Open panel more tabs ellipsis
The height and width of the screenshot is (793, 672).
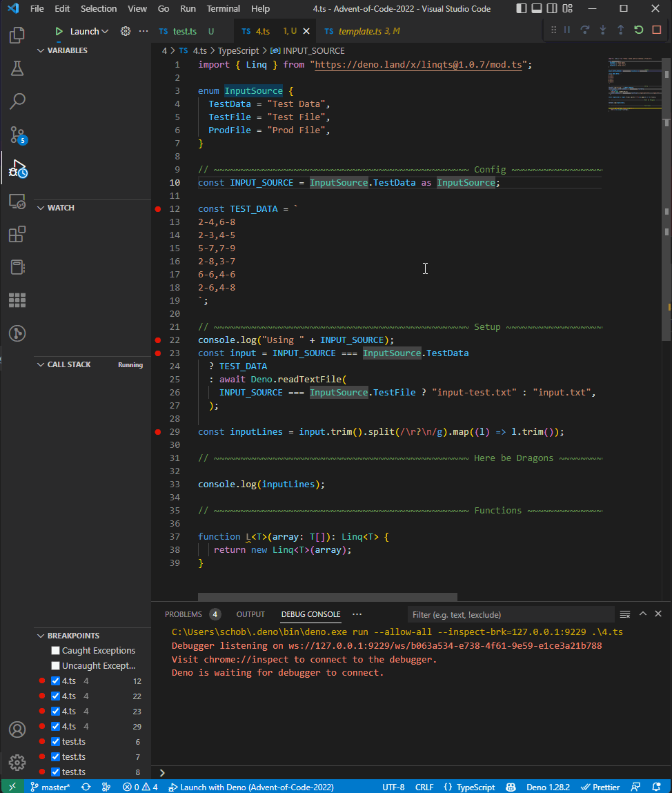pyautogui.click(x=357, y=614)
